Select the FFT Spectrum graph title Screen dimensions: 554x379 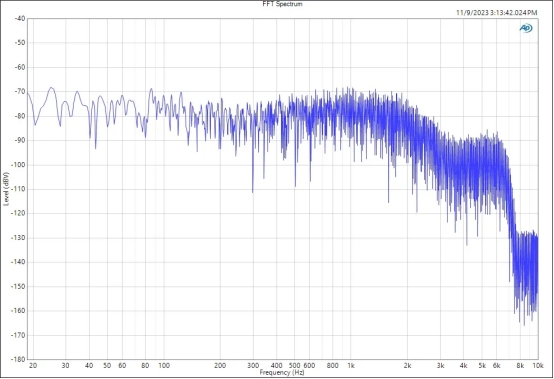click(282, 4)
